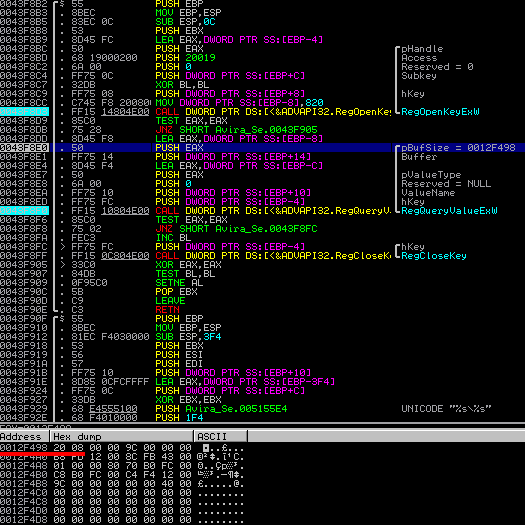Image resolution: width=525 pixels, height=525 pixels.
Task: Click address 0043F8F0 breakpoint row
Action: coord(24,211)
